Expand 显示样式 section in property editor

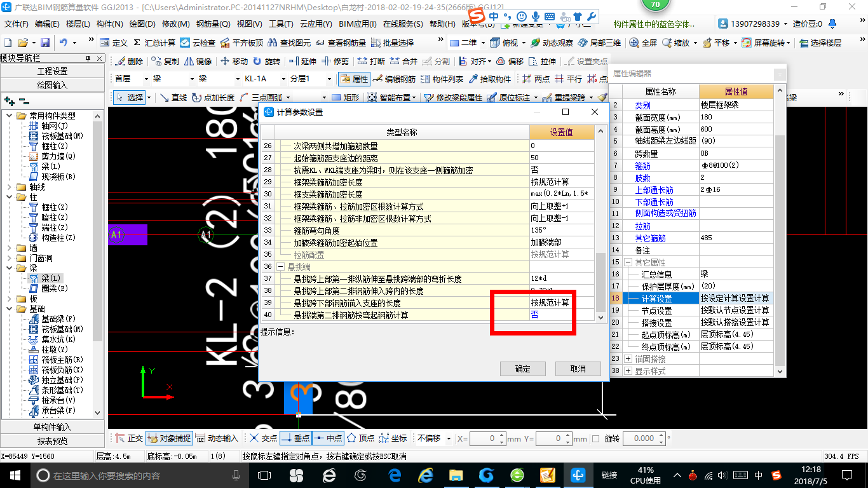(628, 371)
